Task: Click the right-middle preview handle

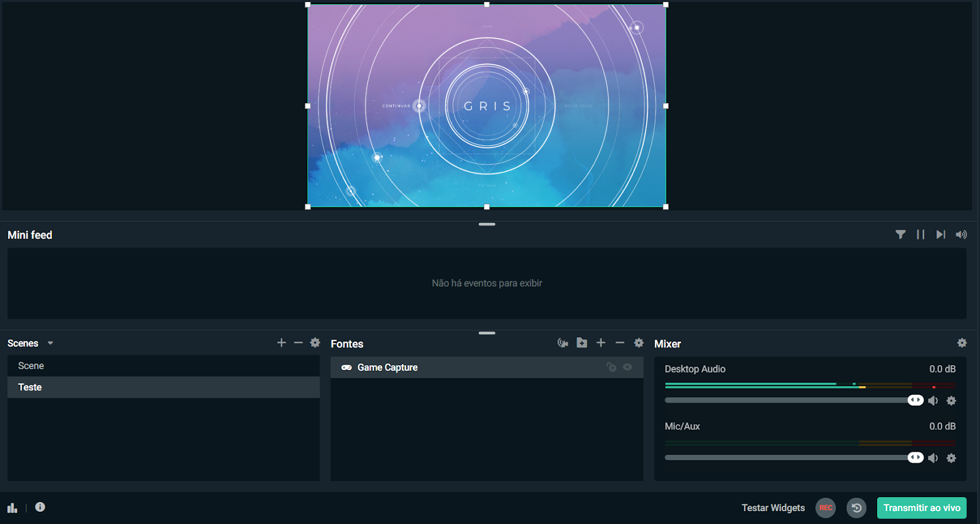Action: pos(666,106)
